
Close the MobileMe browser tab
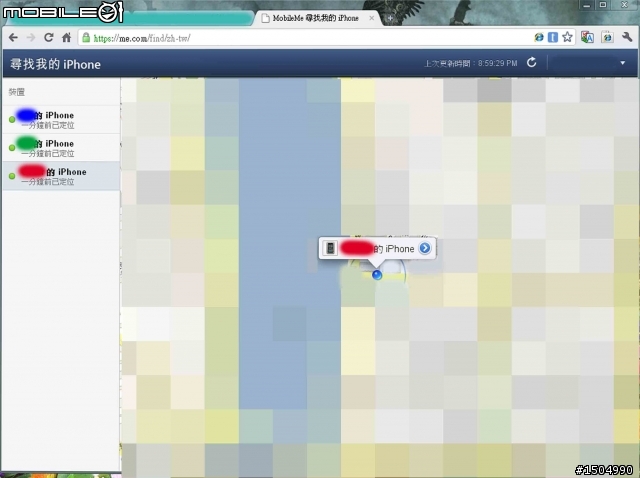point(371,18)
